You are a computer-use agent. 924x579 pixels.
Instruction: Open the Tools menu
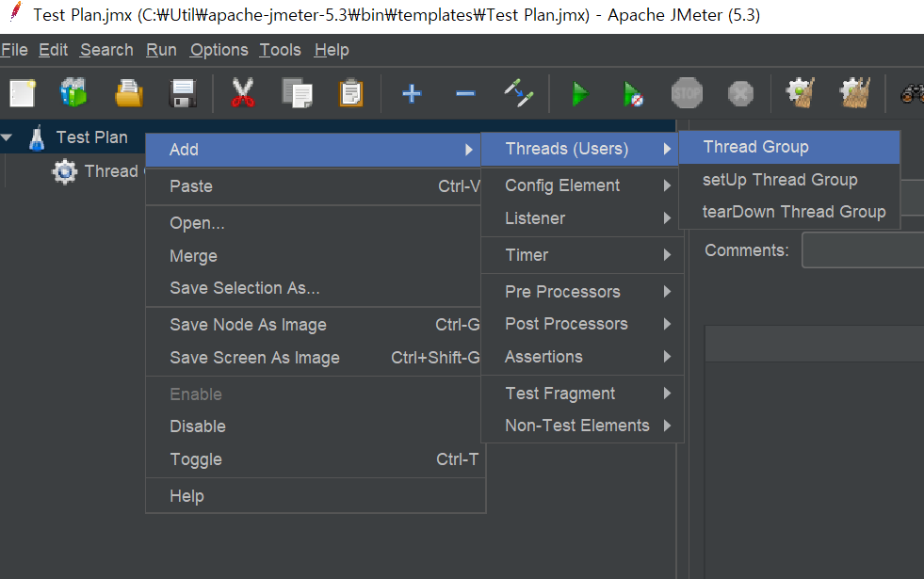[x=280, y=50]
